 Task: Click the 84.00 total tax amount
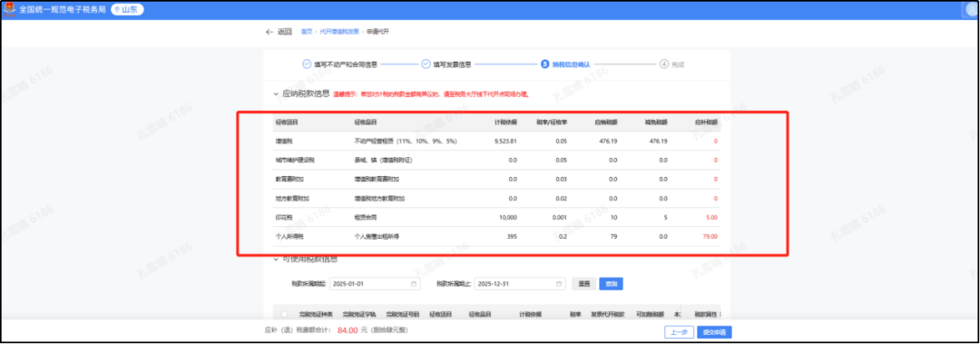pyautogui.click(x=347, y=331)
